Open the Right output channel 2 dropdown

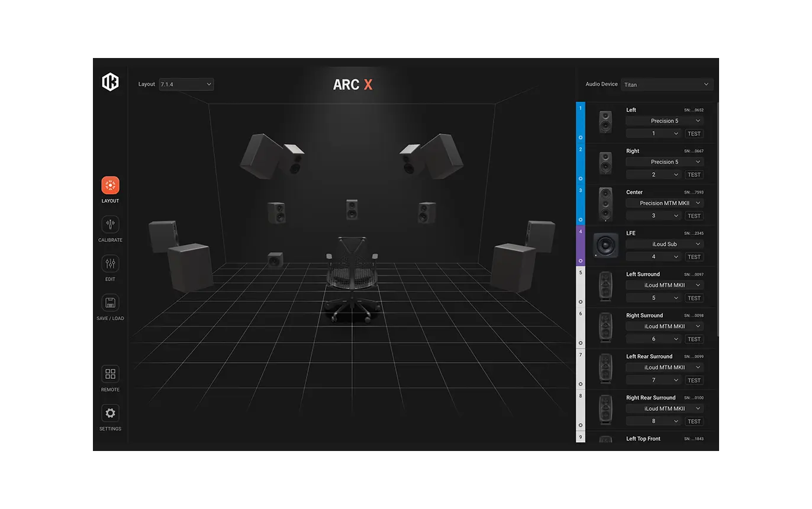coord(654,175)
